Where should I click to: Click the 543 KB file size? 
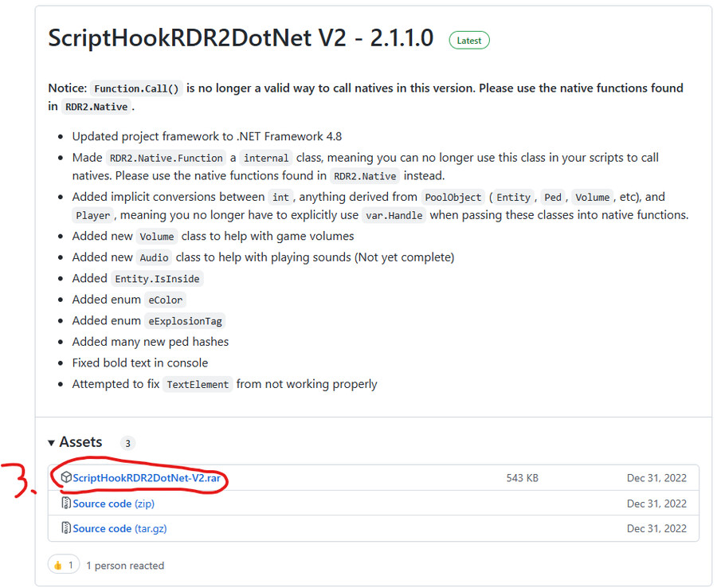pyautogui.click(x=522, y=478)
